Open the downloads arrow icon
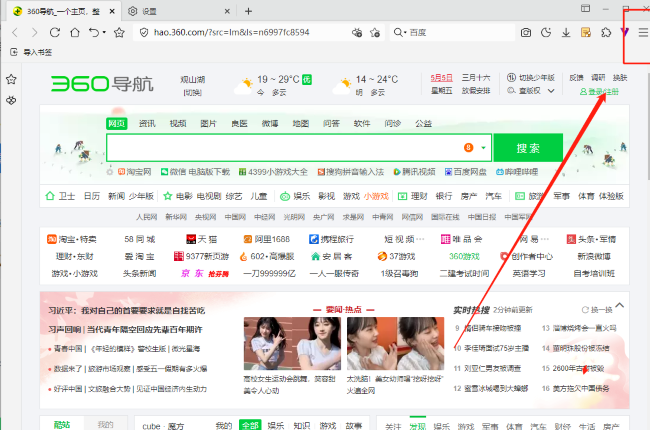The image size is (650, 430). 566,32
